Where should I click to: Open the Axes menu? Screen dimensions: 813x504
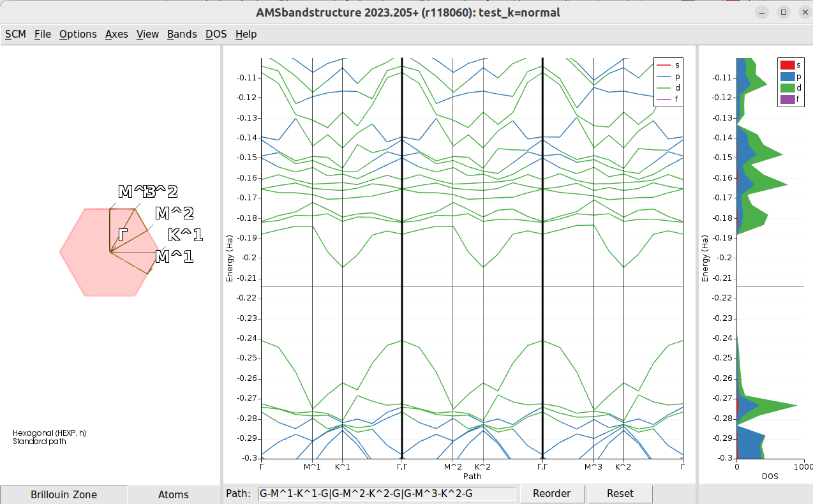tap(117, 34)
